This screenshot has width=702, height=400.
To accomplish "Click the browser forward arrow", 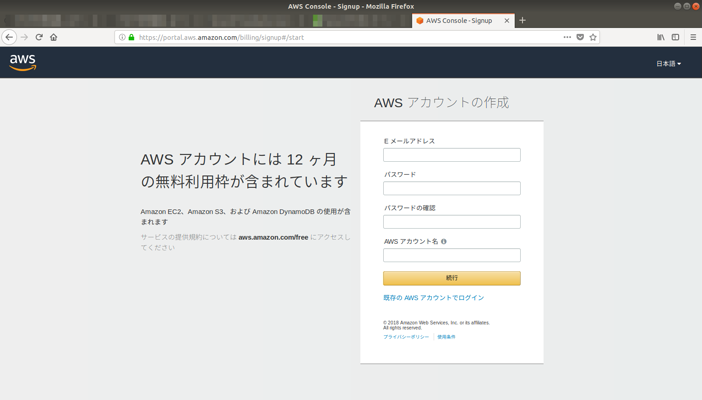I will (24, 37).
